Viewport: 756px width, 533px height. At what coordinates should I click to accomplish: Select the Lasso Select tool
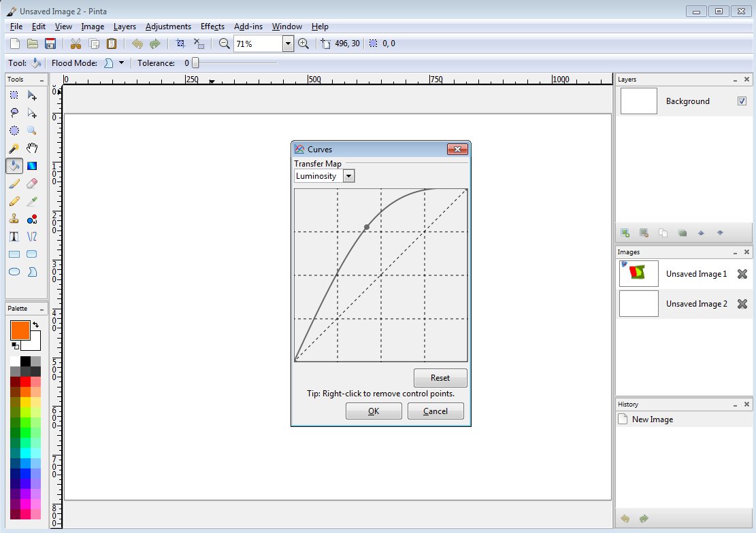coord(14,113)
